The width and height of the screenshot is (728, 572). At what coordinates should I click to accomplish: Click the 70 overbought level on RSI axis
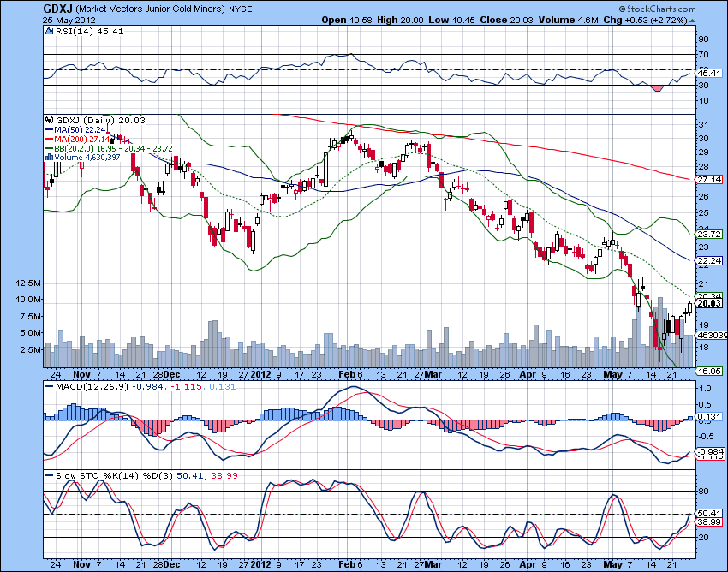pos(704,54)
